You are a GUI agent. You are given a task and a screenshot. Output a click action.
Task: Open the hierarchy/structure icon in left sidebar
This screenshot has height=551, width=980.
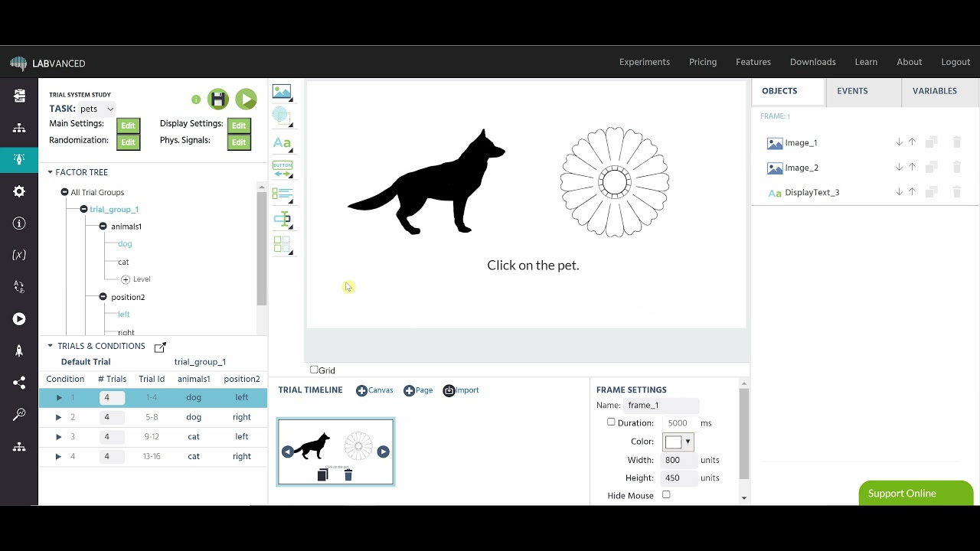19,128
